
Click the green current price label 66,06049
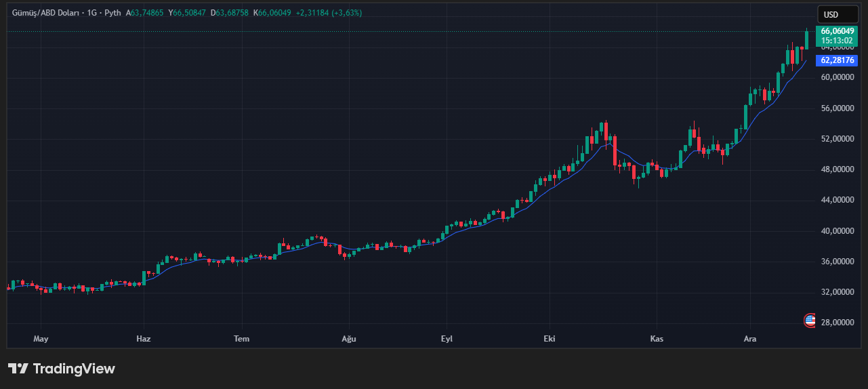pos(836,31)
